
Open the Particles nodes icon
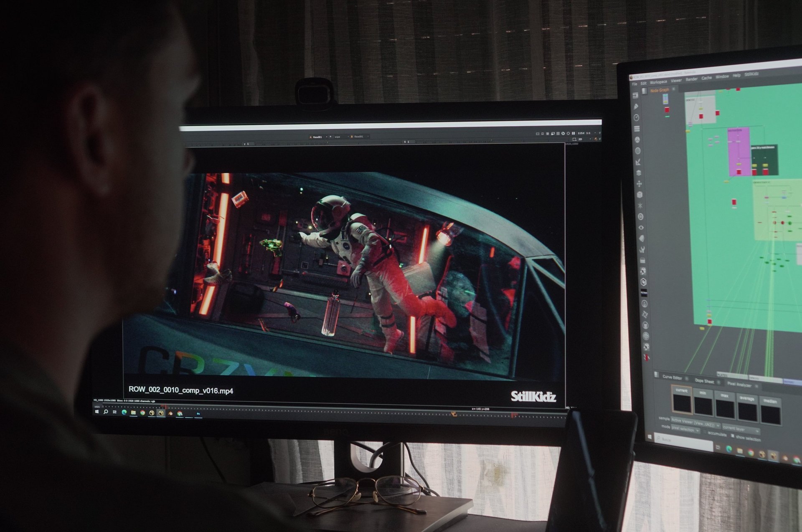pyautogui.click(x=640, y=205)
